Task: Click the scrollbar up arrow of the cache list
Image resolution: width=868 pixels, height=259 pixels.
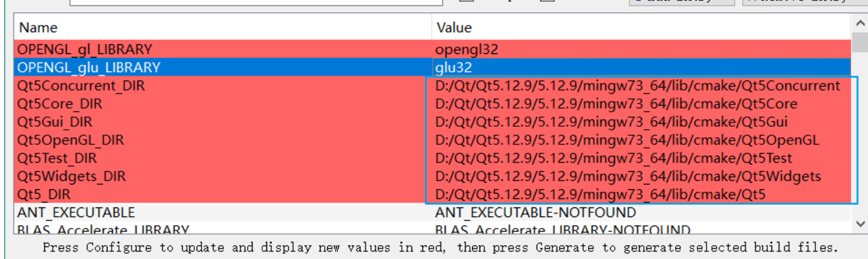Action: [860, 24]
